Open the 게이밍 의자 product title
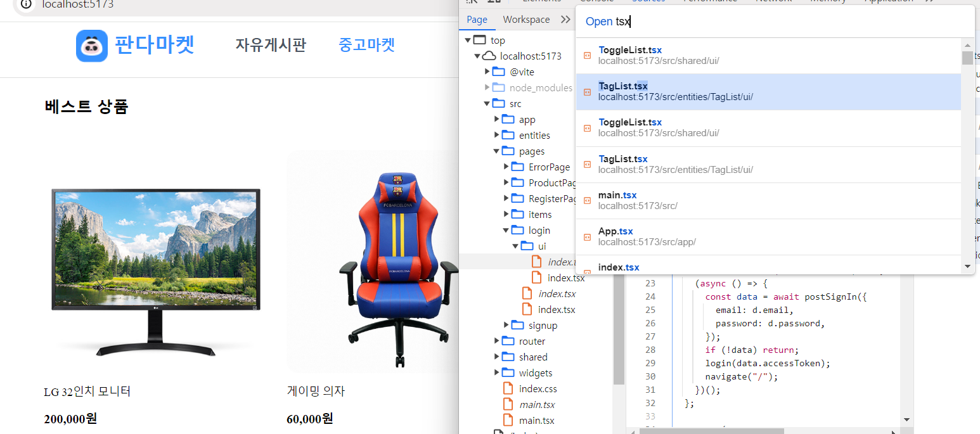980x434 pixels. [316, 392]
